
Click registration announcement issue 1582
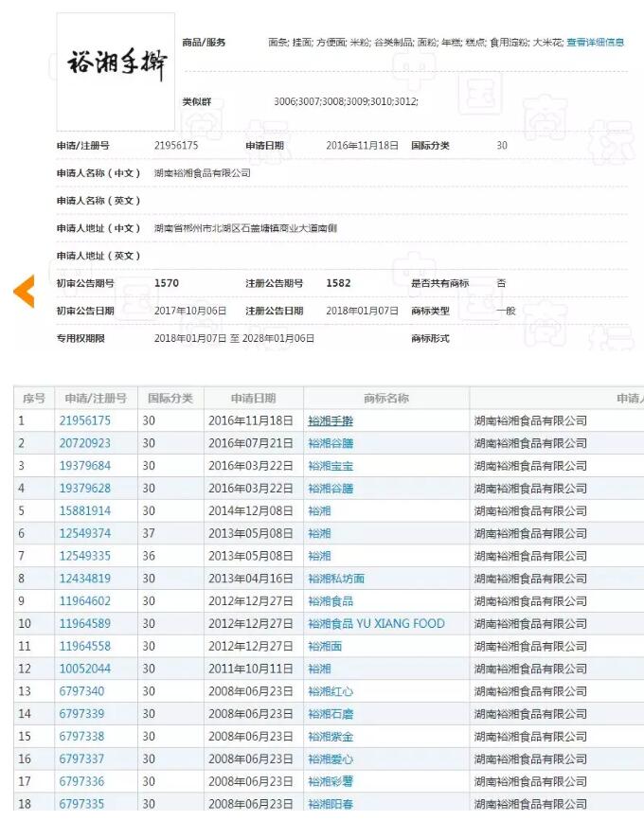tap(338, 283)
